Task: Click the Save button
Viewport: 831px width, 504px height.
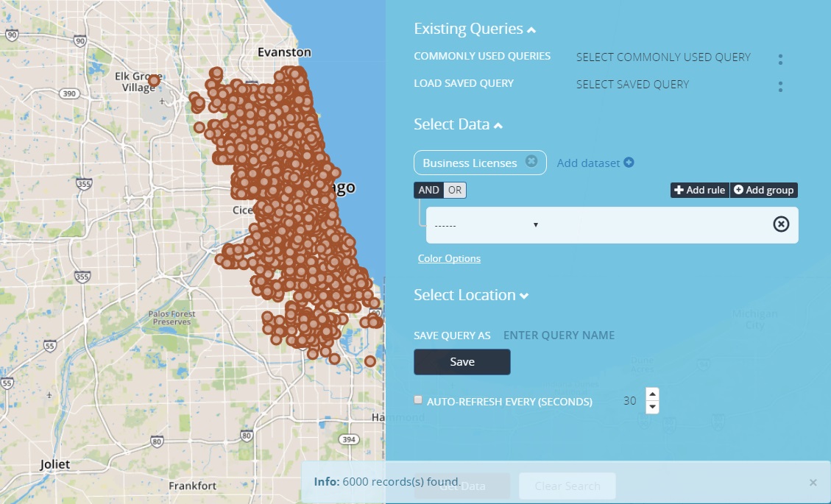Action: (462, 362)
